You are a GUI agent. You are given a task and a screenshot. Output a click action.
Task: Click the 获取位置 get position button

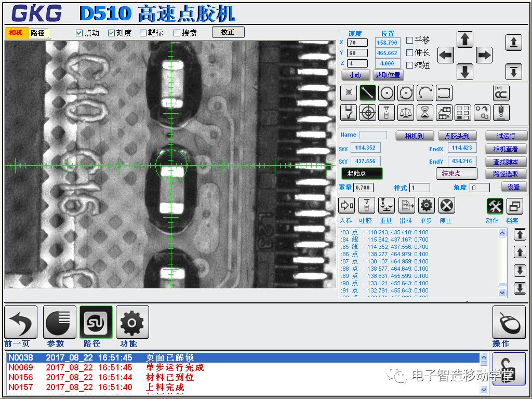(x=388, y=75)
